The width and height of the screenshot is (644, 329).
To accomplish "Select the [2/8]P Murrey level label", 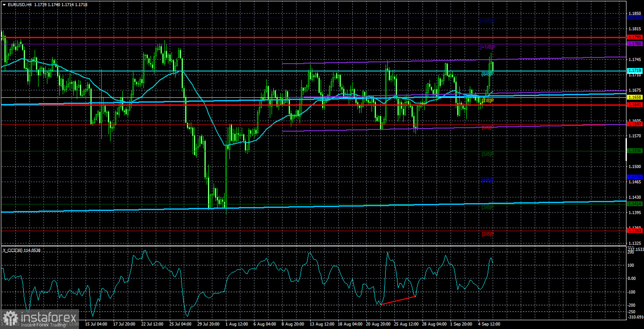I will point(488,234).
